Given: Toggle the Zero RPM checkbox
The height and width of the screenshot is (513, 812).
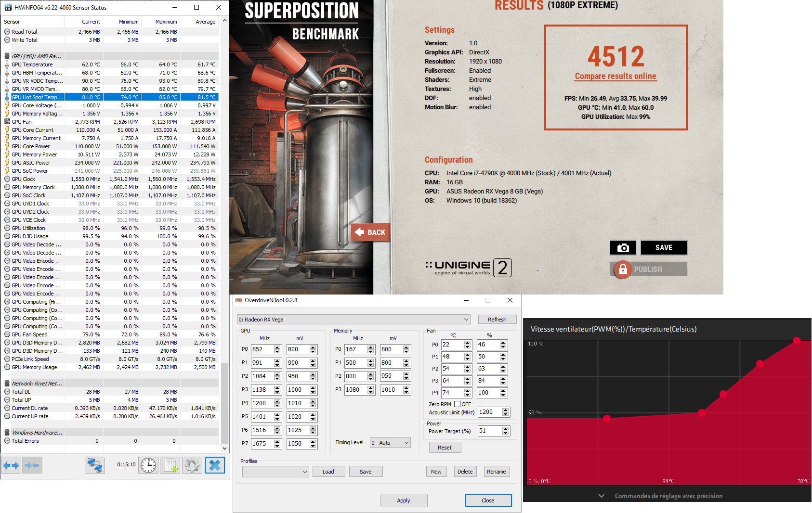Looking at the screenshot, I should (x=457, y=404).
